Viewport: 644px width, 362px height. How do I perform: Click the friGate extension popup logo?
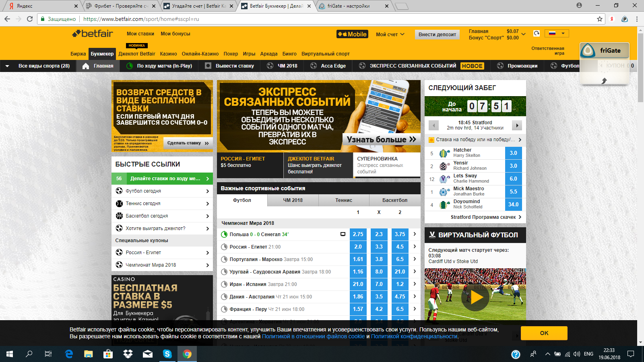(x=588, y=51)
